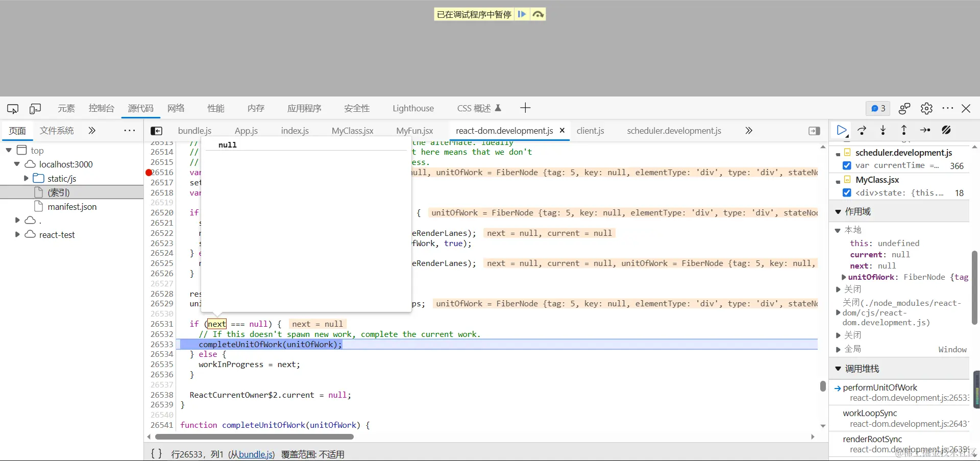Expand the static/js folder
The image size is (980, 461).
pos(26,178)
